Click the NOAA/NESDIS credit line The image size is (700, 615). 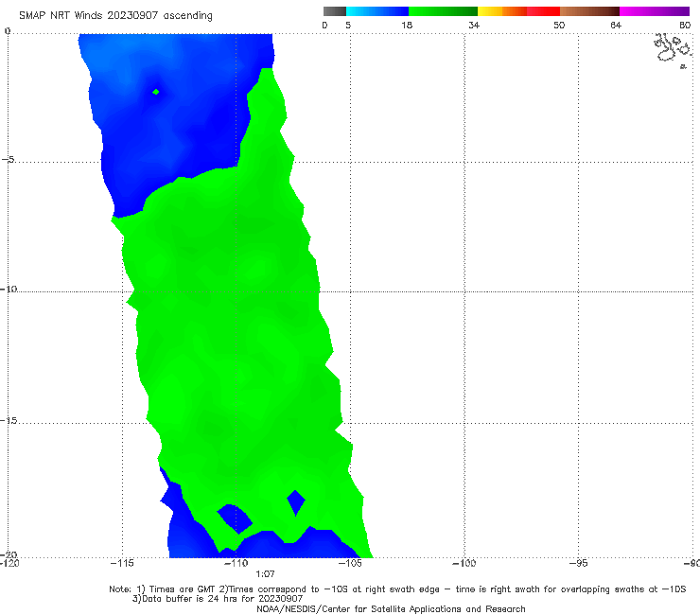tap(391, 609)
